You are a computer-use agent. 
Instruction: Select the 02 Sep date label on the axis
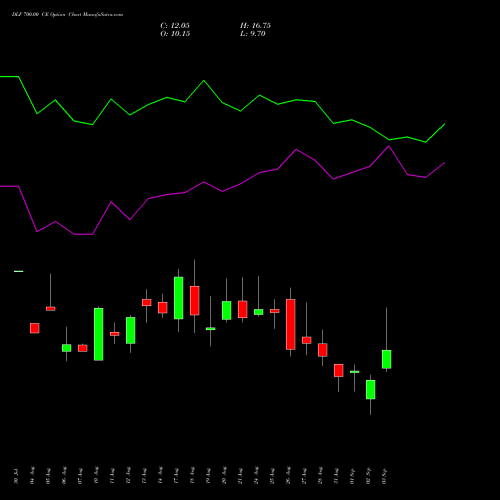tap(368, 476)
